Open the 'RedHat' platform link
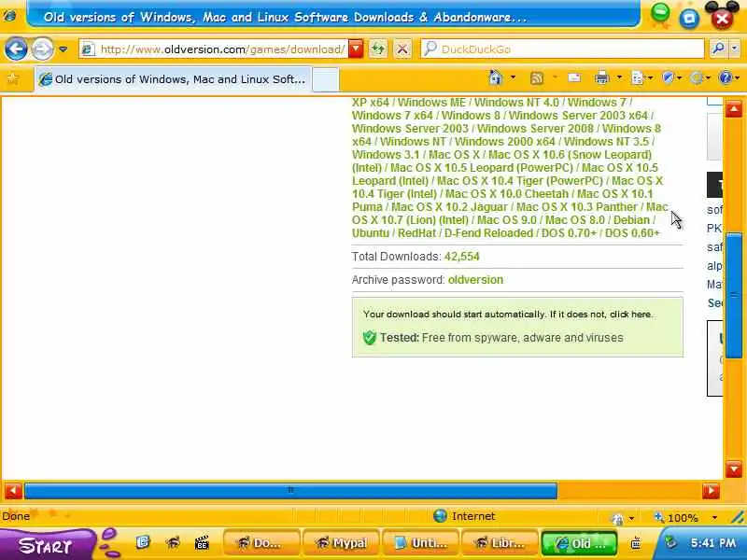 [x=416, y=233]
